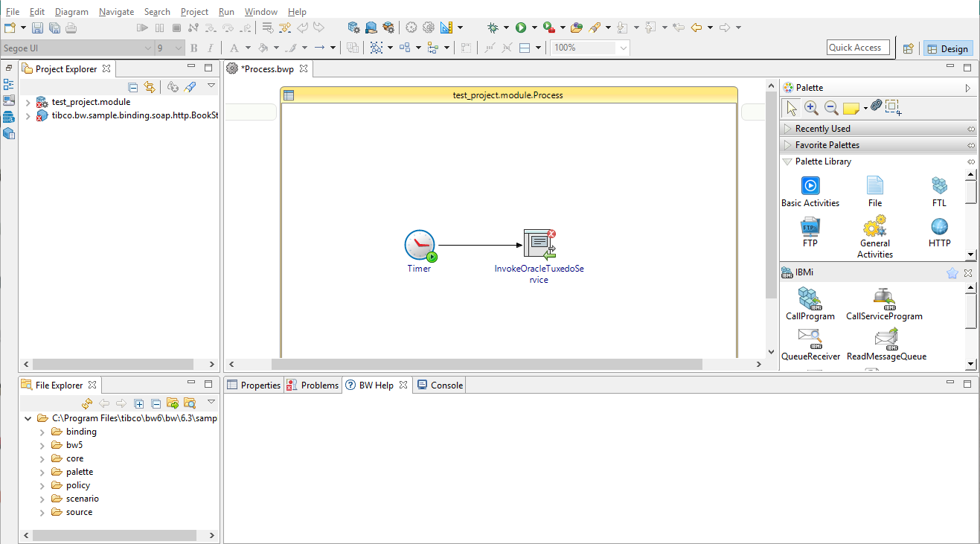Open the FTP palette
The height and width of the screenshot is (544, 980).
(810, 232)
